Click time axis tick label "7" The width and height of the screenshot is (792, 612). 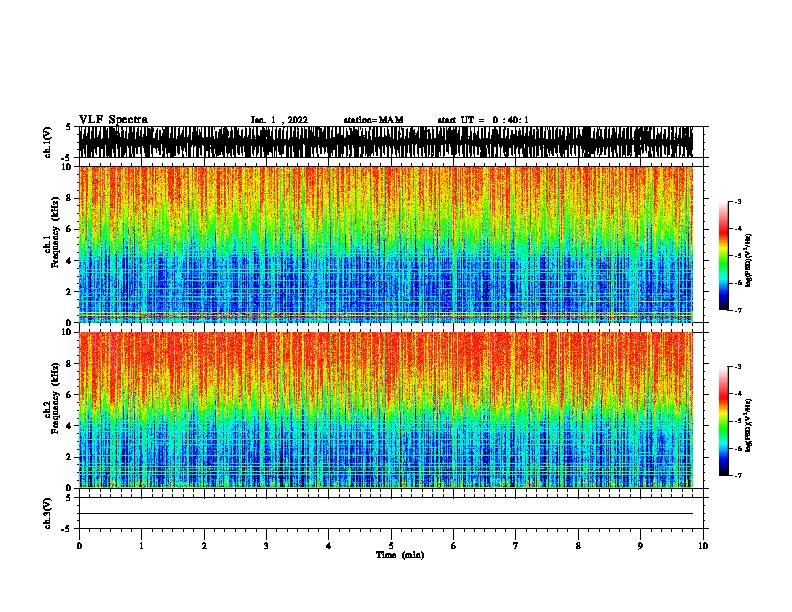click(516, 546)
